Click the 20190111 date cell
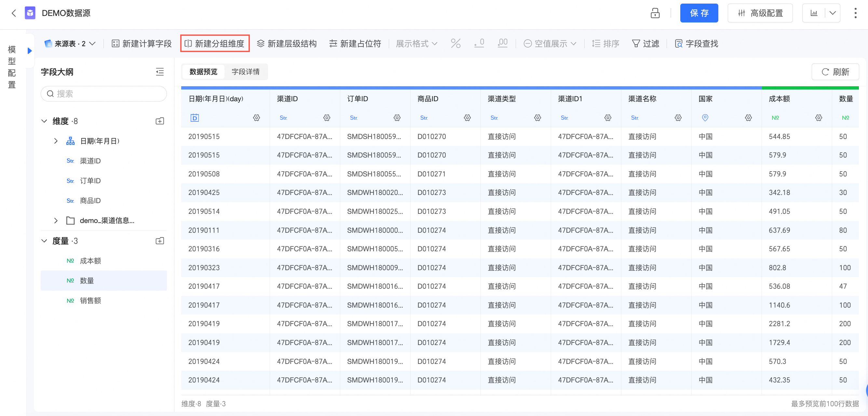The width and height of the screenshot is (868, 416). pyautogui.click(x=204, y=230)
